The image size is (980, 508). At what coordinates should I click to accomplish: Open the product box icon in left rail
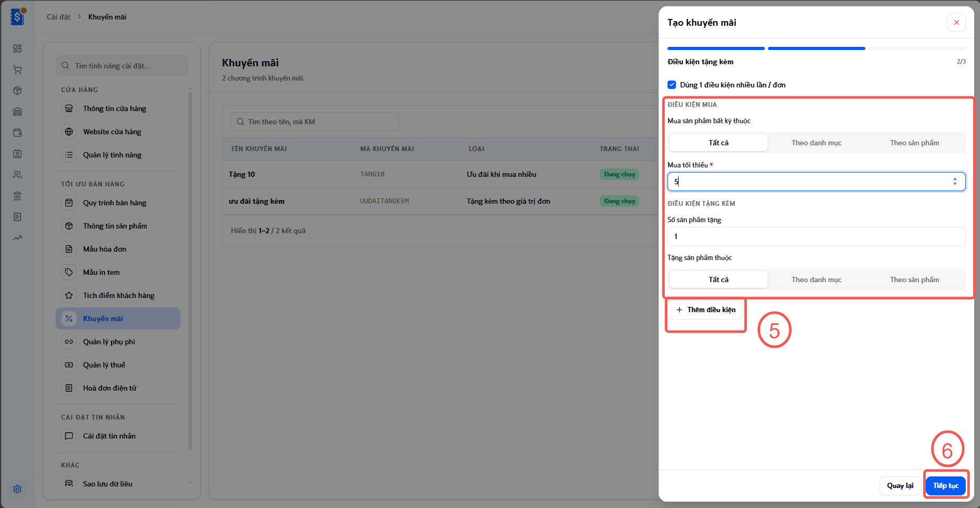point(17,91)
